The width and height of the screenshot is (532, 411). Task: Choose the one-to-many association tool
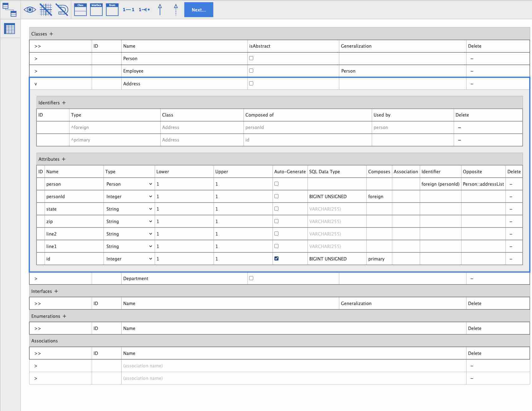tap(144, 10)
